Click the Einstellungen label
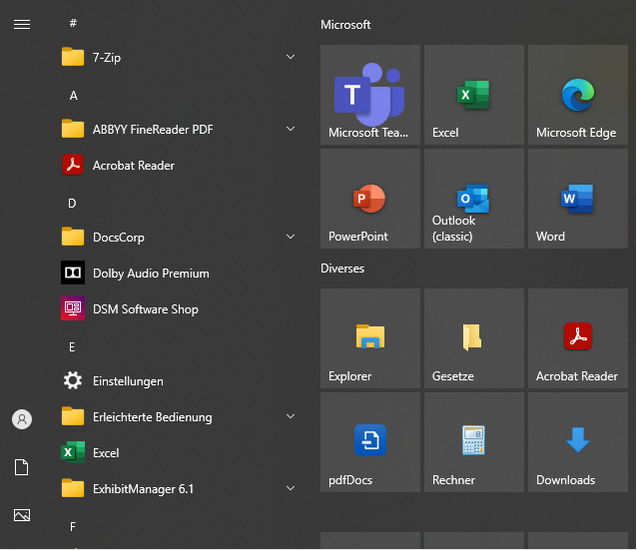 pyautogui.click(x=128, y=381)
